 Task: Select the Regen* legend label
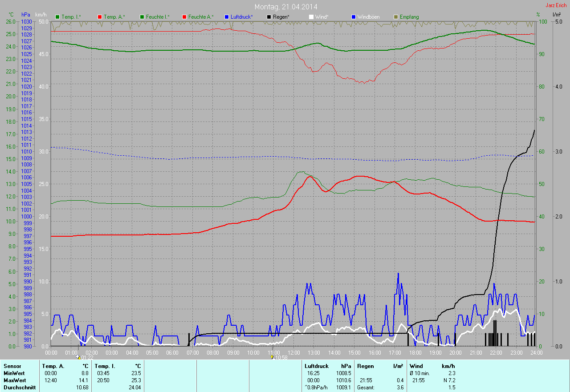pyautogui.click(x=281, y=17)
